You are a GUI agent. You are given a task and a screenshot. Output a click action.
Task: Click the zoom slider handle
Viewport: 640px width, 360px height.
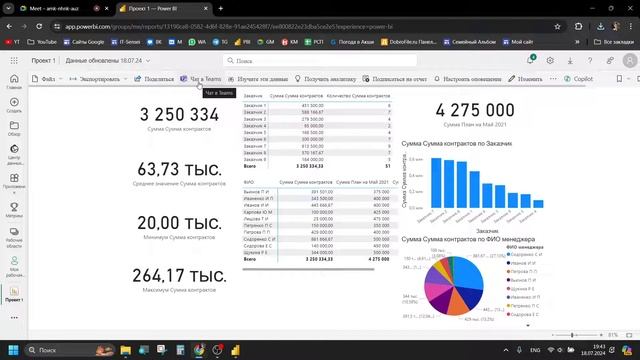[x=572, y=335]
